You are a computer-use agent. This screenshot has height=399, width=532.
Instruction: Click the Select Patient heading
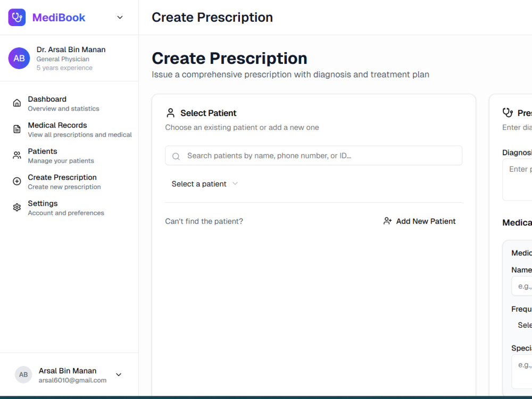point(209,113)
